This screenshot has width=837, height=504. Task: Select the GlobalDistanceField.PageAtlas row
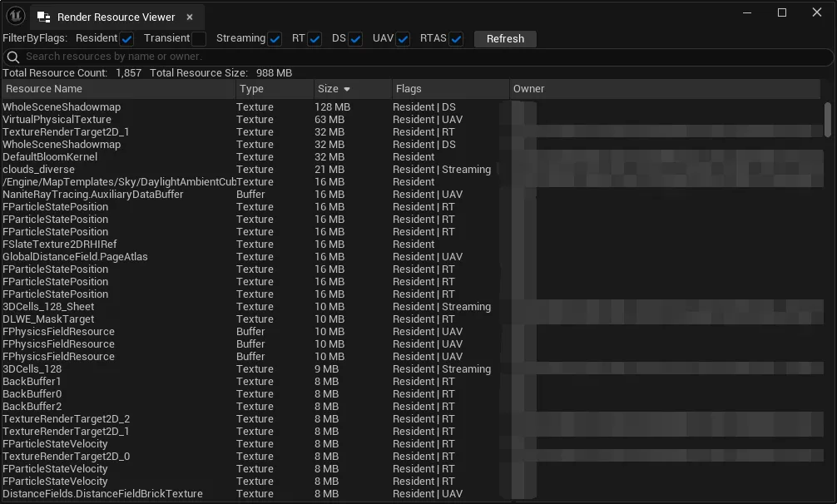(x=412, y=256)
